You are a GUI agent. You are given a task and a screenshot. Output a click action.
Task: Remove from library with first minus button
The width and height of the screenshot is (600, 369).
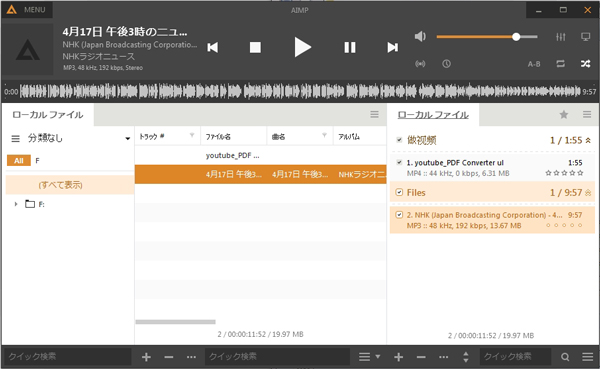(x=169, y=357)
